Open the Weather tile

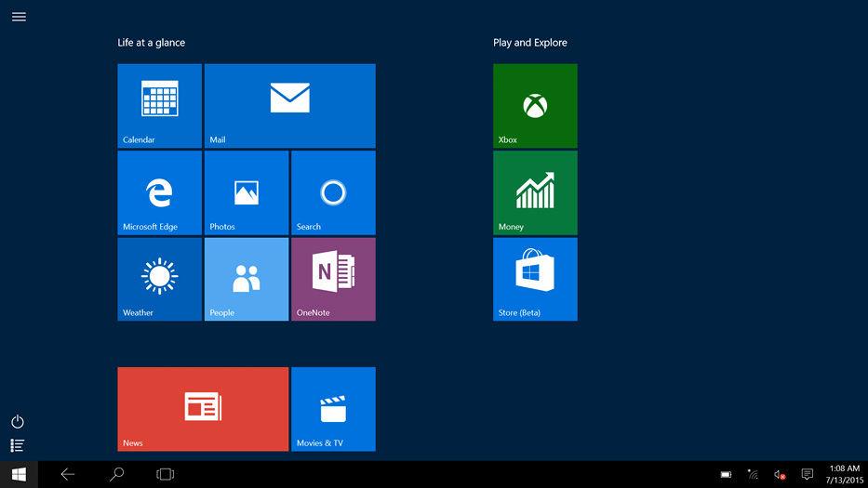(159, 280)
